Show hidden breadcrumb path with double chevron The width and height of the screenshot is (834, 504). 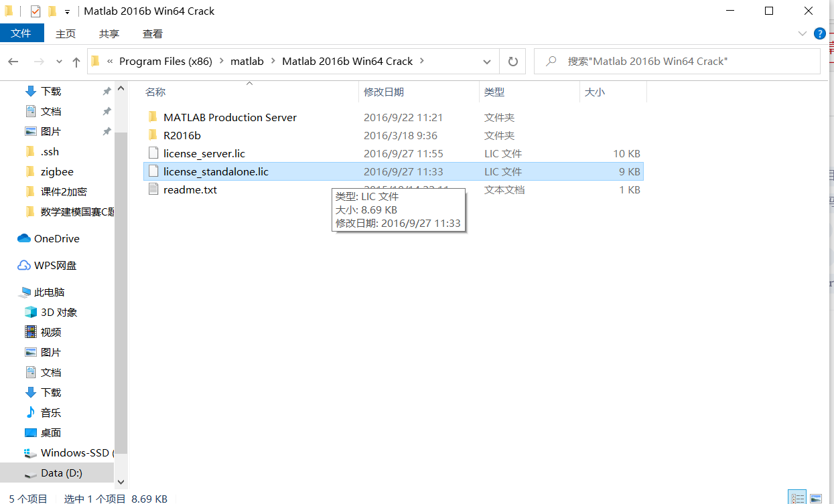coord(109,62)
